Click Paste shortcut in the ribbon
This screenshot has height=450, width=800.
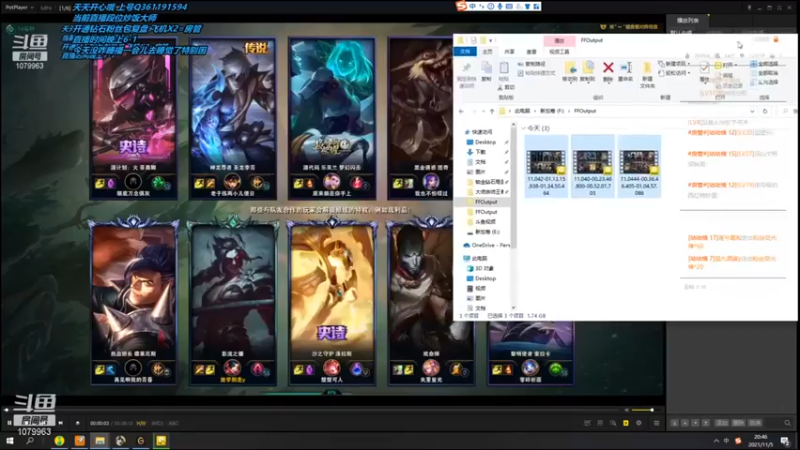(x=536, y=73)
